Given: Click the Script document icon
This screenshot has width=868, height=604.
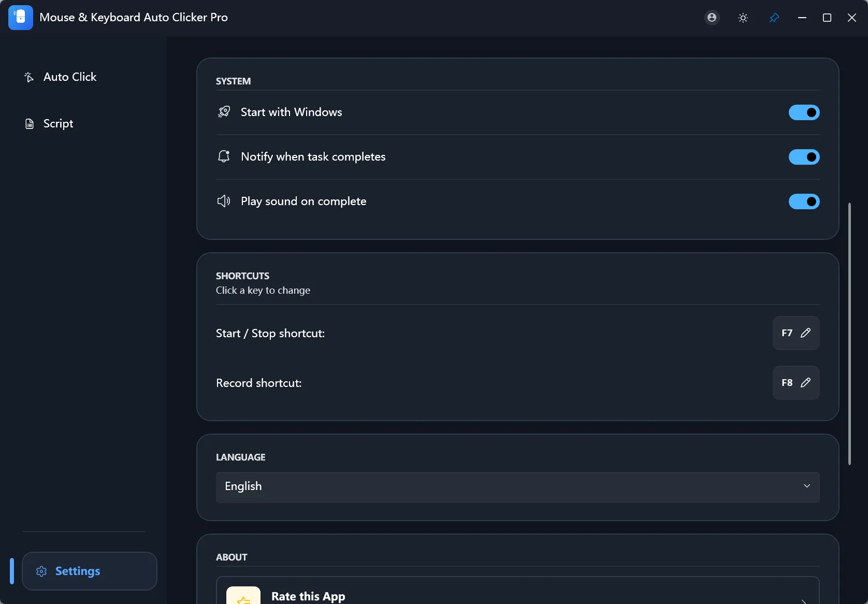Looking at the screenshot, I should pyautogui.click(x=30, y=124).
